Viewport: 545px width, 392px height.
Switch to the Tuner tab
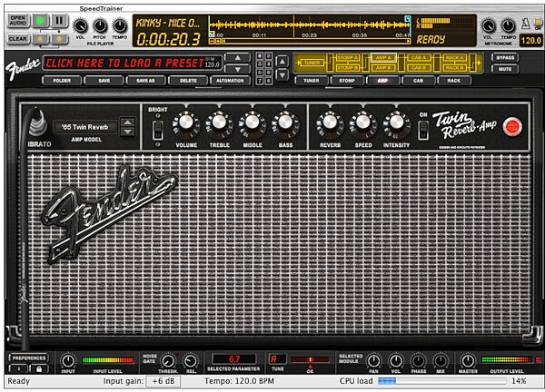pos(312,81)
